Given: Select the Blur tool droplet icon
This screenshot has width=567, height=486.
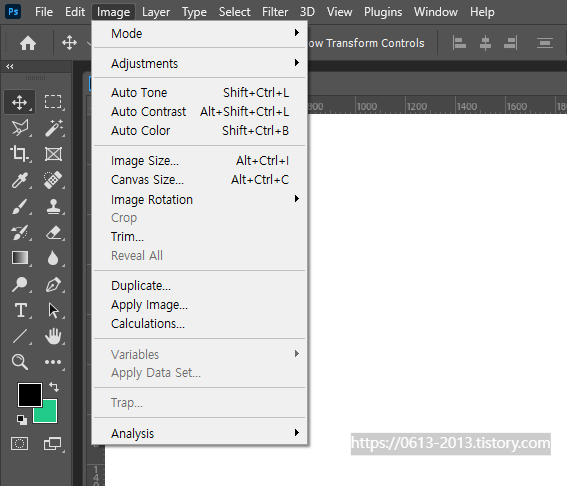Looking at the screenshot, I should tap(53, 258).
